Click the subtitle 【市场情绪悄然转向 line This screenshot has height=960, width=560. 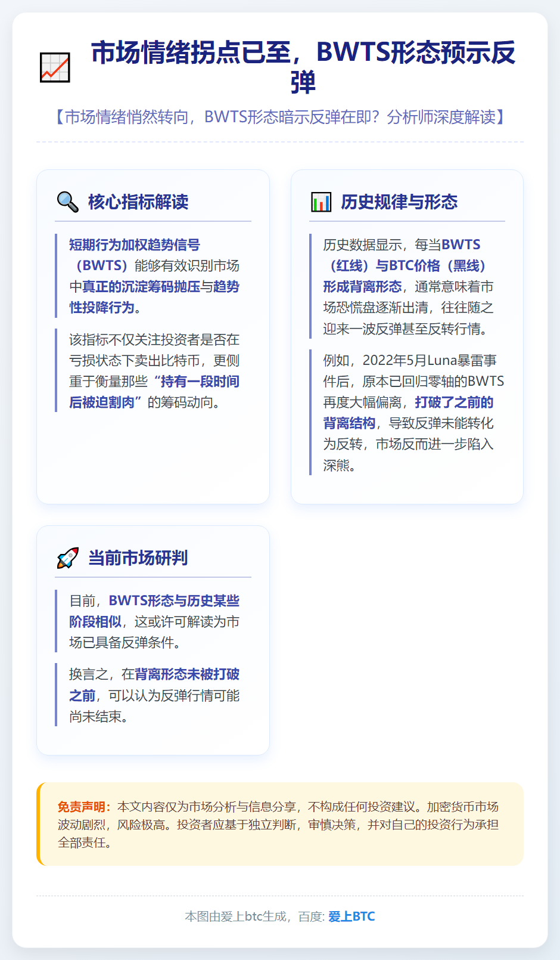pos(280,117)
